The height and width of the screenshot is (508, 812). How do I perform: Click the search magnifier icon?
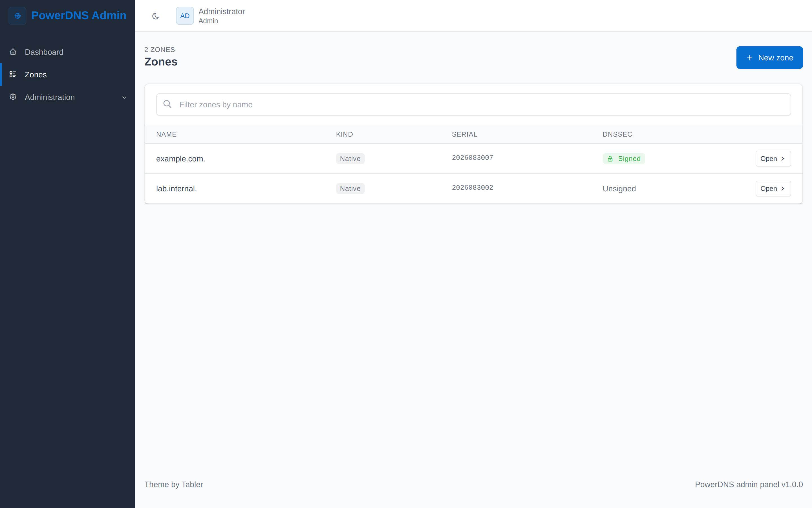click(167, 104)
